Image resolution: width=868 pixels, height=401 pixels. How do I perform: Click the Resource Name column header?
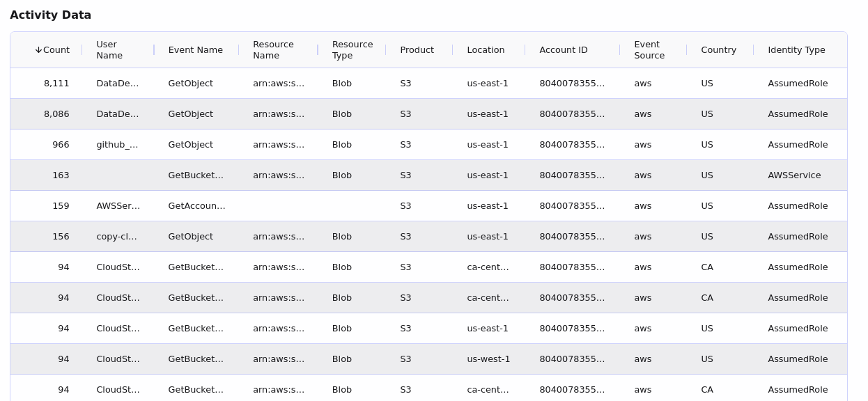273,50
